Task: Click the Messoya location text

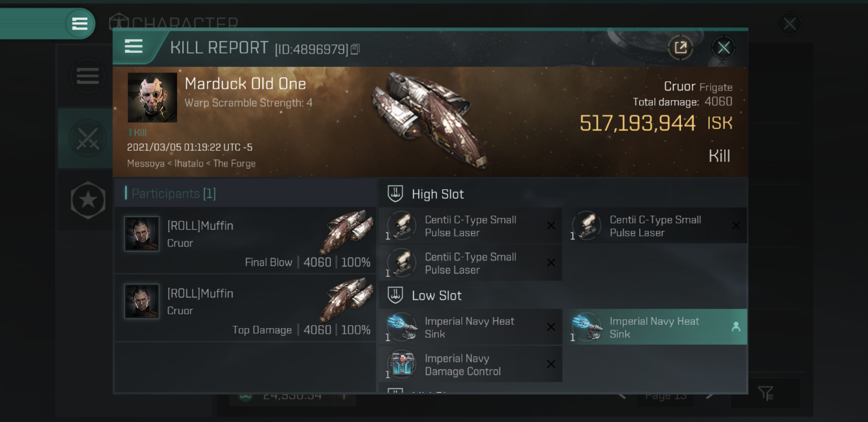Action: point(145,164)
